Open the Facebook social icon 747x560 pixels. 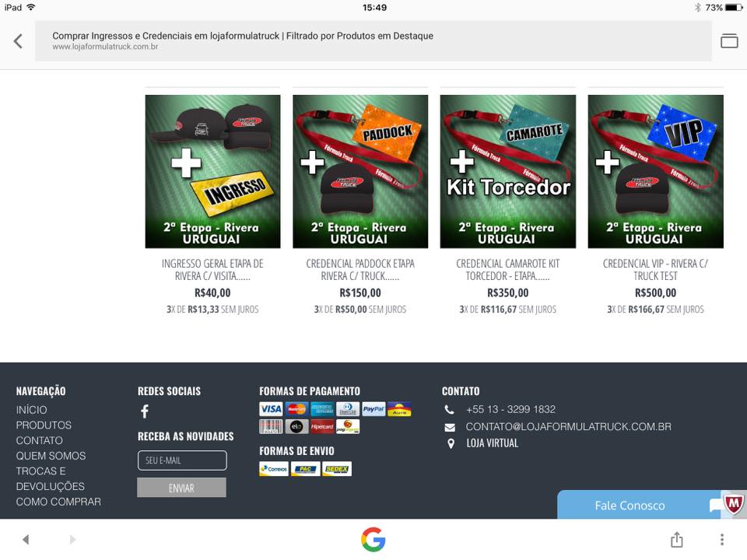tap(145, 411)
